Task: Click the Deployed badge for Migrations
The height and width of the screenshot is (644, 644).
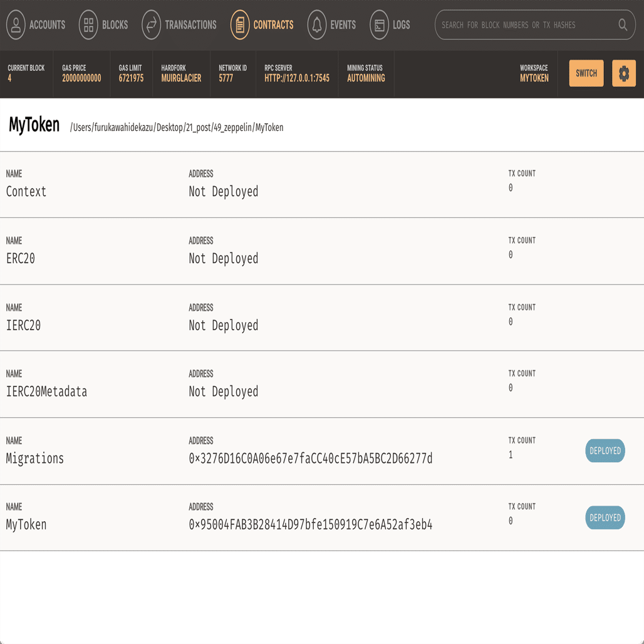Action: click(605, 450)
